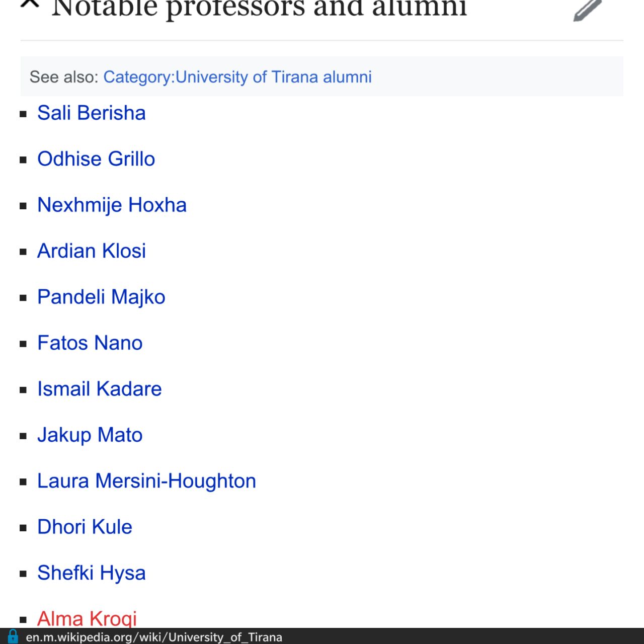The image size is (644, 644).
Task: Open Laura Mersini-Houghton article
Action: click(147, 481)
